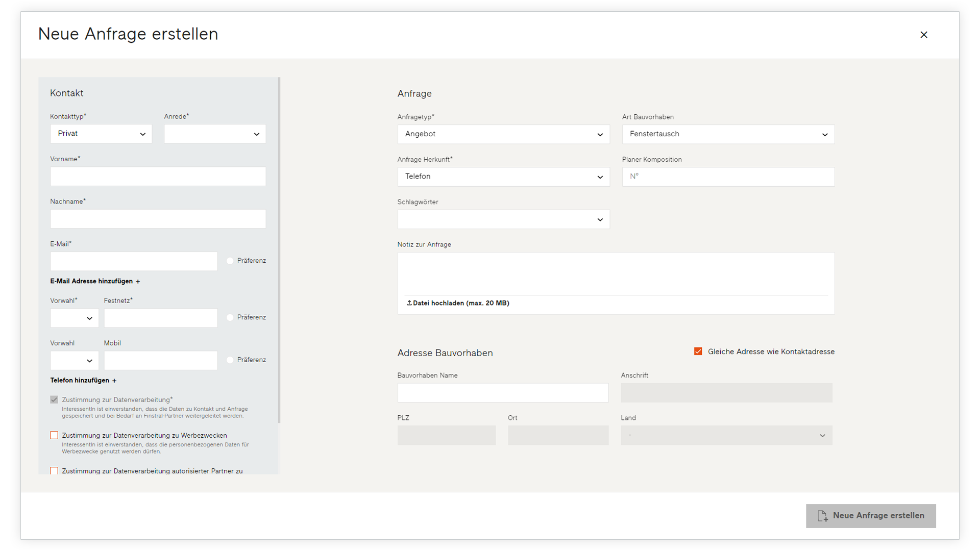Open the Vorwahl dropdown for Mobil
This screenshot has width=980, height=551.
(75, 360)
